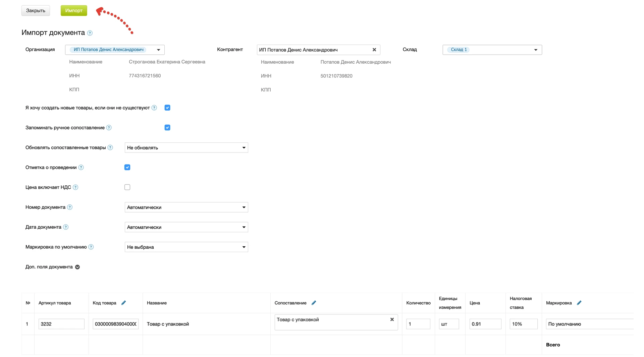Open the Склад dropdown
This screenshot has width=644, height=357.
pyautogui.click(x=492, y=50)
